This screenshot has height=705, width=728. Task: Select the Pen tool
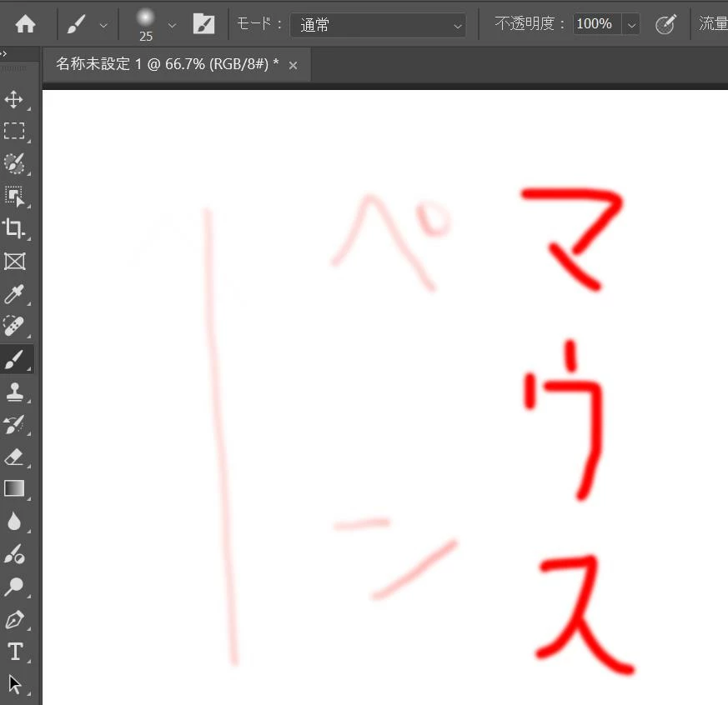tap(14, 620)
